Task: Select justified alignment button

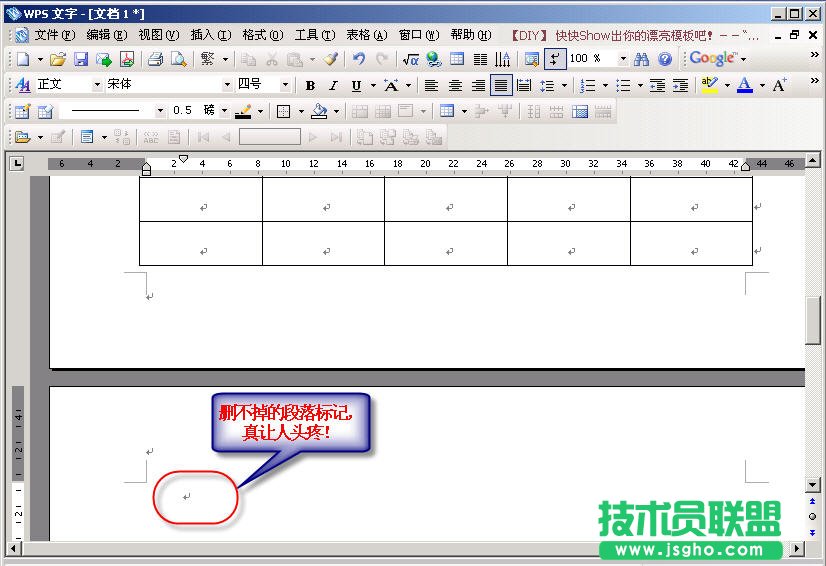Action: tap(501, 85)
